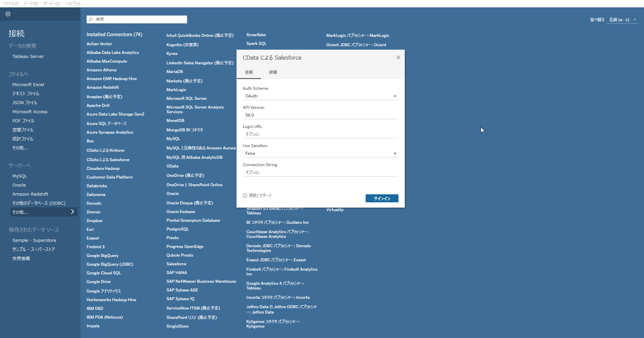Click the Login URL input field
The image size is (644, 338).
(x=320, y=134)
